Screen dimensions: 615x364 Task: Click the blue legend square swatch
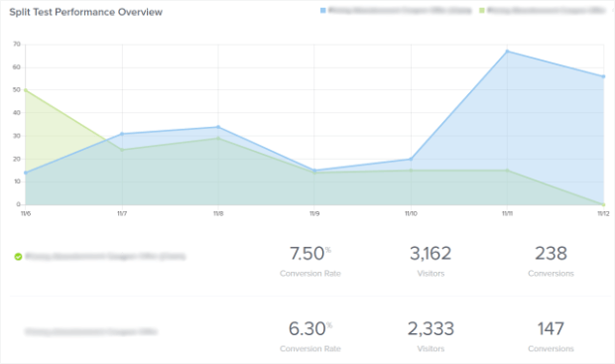[x=322, y=11]
